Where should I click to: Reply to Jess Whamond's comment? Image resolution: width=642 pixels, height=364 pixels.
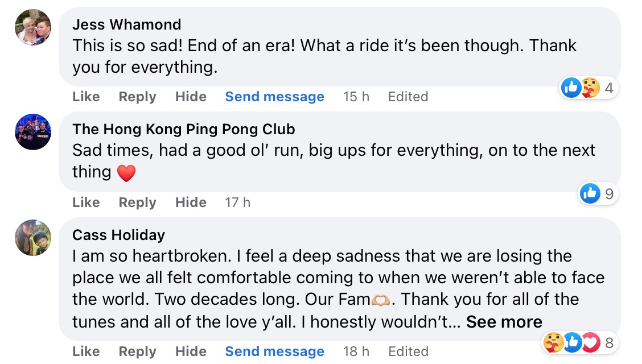137,97
